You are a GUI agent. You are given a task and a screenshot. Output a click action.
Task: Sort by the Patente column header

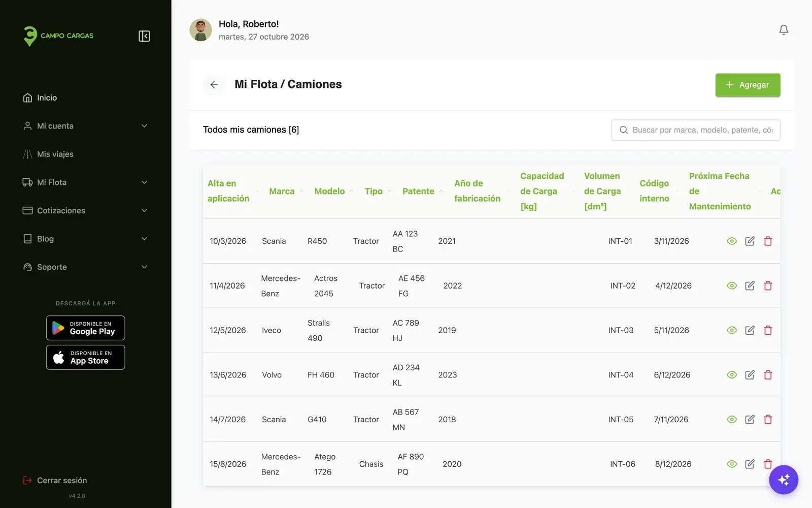423,192
